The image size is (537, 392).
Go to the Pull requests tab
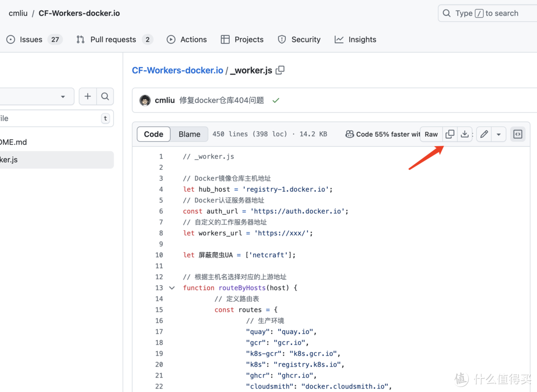coord(114,39)
